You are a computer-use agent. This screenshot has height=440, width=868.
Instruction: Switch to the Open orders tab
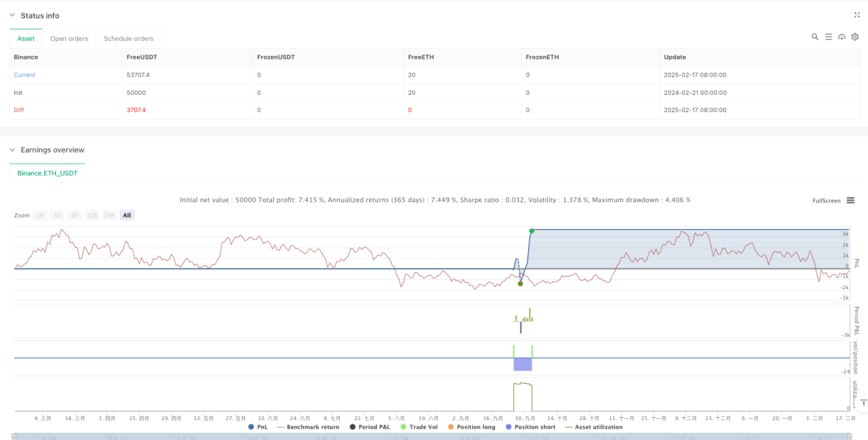click(69, 39)
